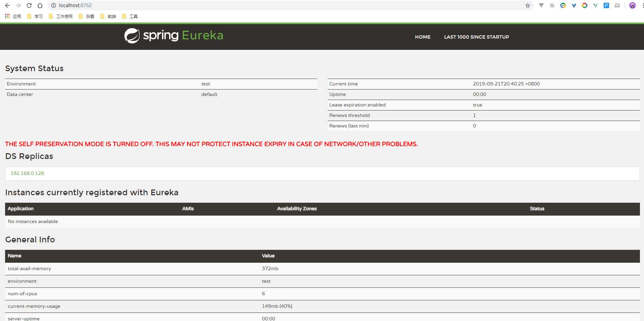Open the gray mail envelope extension
644x321 pixels.
(617, 5)
